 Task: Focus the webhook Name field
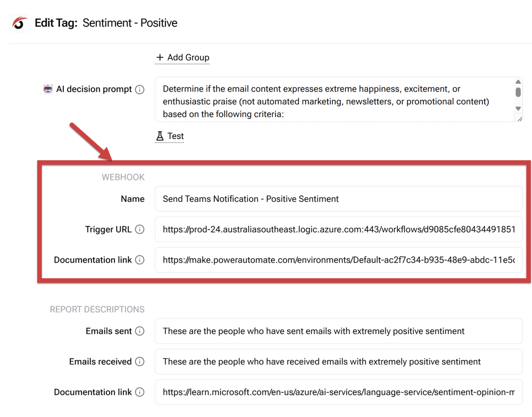tap(338, 199)
